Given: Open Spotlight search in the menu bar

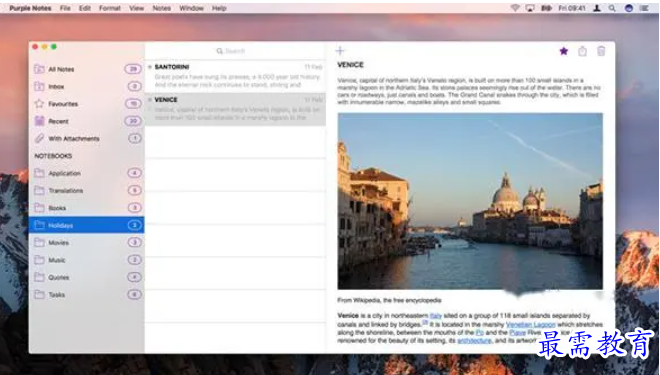Looking at the screenshot, I should (x=612, y=8).
